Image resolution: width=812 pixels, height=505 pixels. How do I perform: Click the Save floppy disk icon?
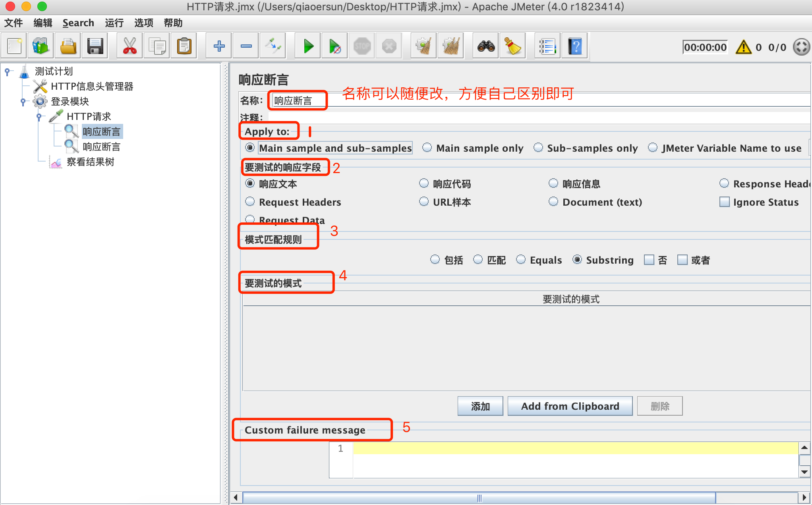[95, 46]
